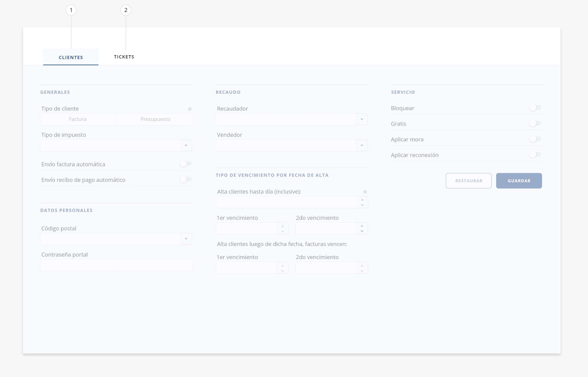Click the Restaurar button
The height and width of the screenshot is (377, 588).
click(x=468, y=181)
